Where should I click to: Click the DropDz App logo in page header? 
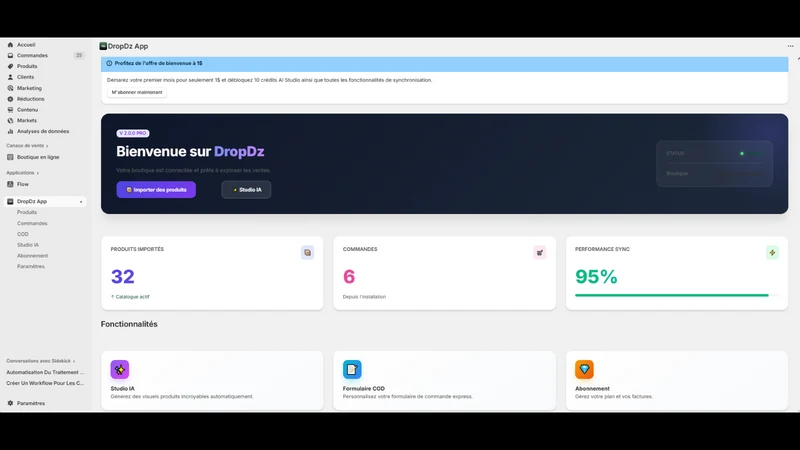(103, 46)
